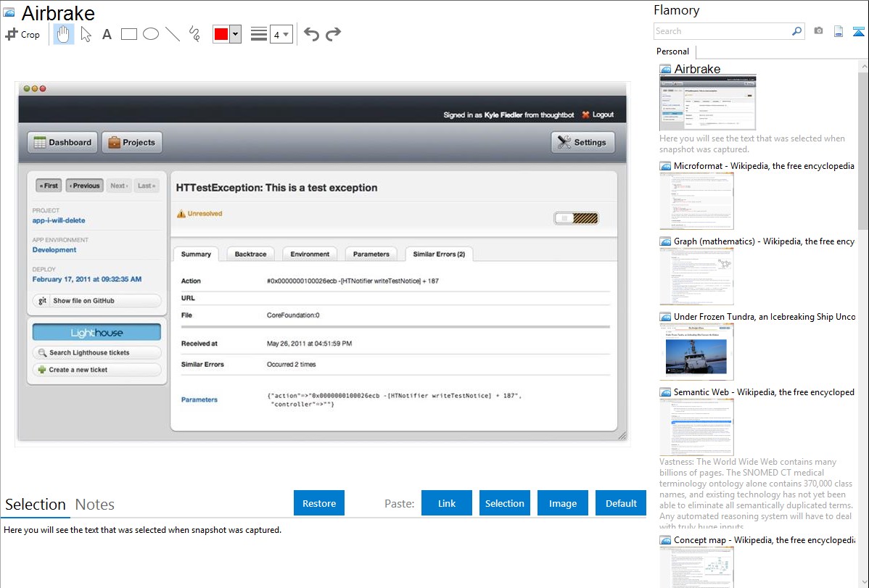The height and width of the screenshot is (588, 869).
Task: Toggle the error resolved switch
Action: (577, 218)
